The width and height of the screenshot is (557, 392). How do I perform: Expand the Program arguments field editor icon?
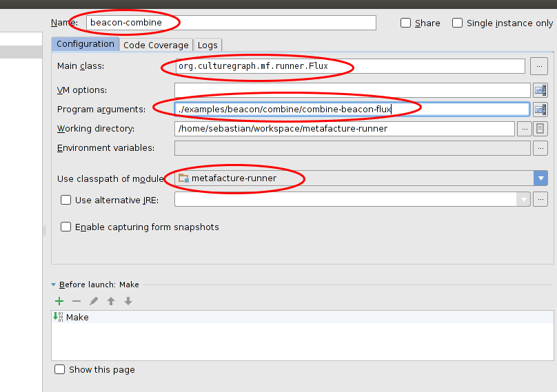(x=540, y=110)
